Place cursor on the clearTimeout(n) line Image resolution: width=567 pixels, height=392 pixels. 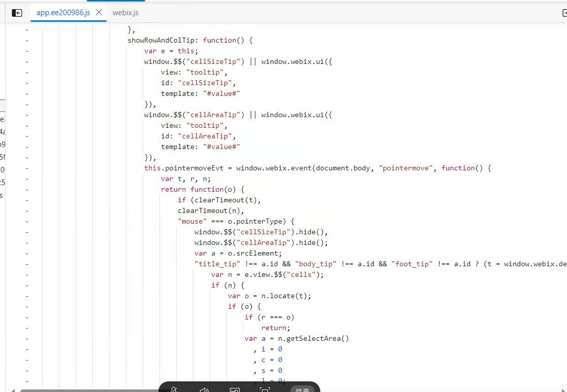pos(211,210)
